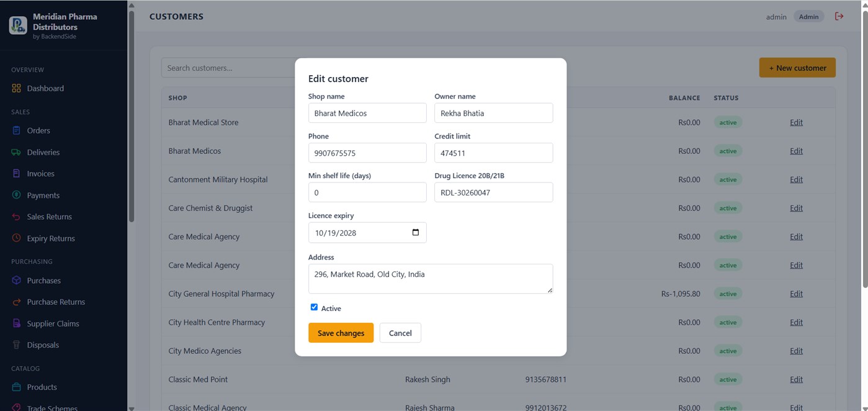The height and width of the screenshot is (411, 868).
Task: Focus the Shop name field
Action: tap(367, 113)
